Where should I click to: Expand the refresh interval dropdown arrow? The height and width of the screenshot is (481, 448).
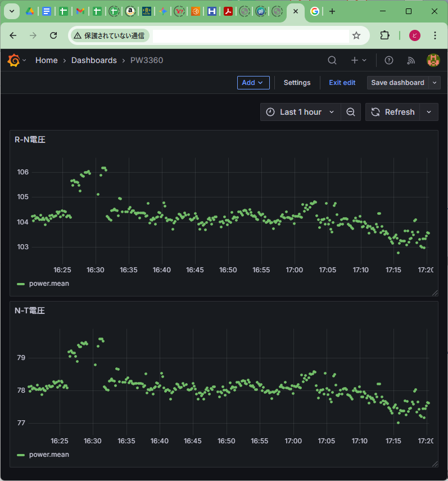click(x=429, y=112)
